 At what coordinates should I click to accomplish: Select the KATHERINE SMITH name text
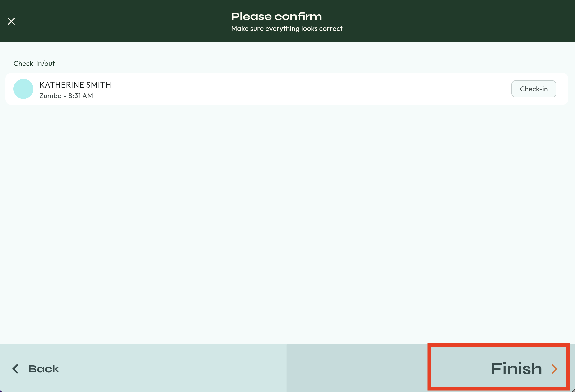(x=75, y=85)
